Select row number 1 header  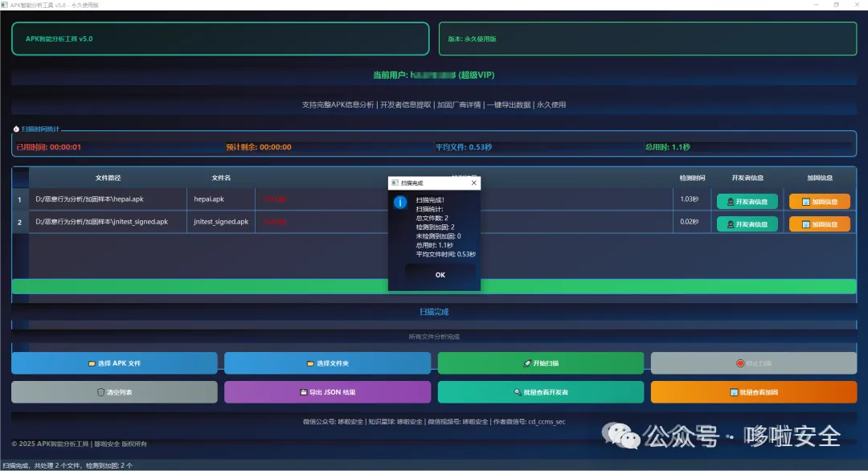20,199
